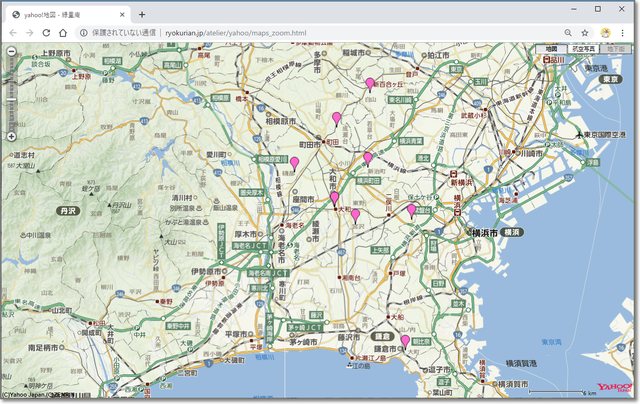Image resolution: width=640 pixels, height=404 pixels.
Task: Open the Chrome three-dot menu
Action: [625, 33]
